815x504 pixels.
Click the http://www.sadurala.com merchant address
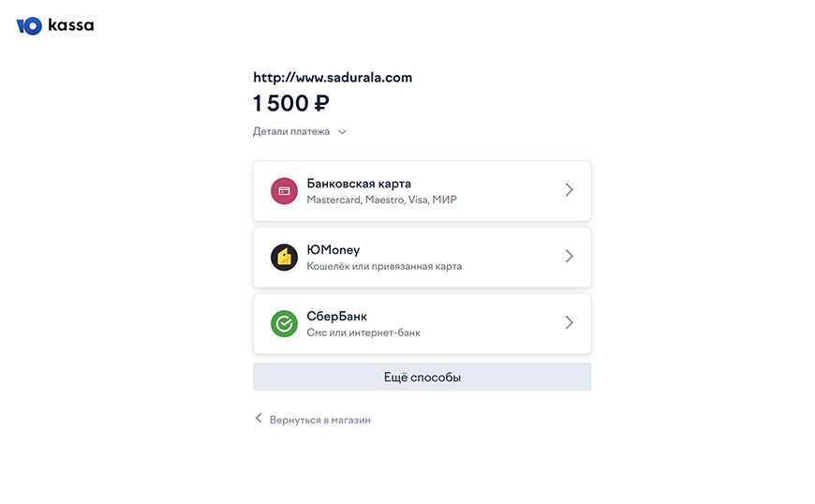pos(333,78)
